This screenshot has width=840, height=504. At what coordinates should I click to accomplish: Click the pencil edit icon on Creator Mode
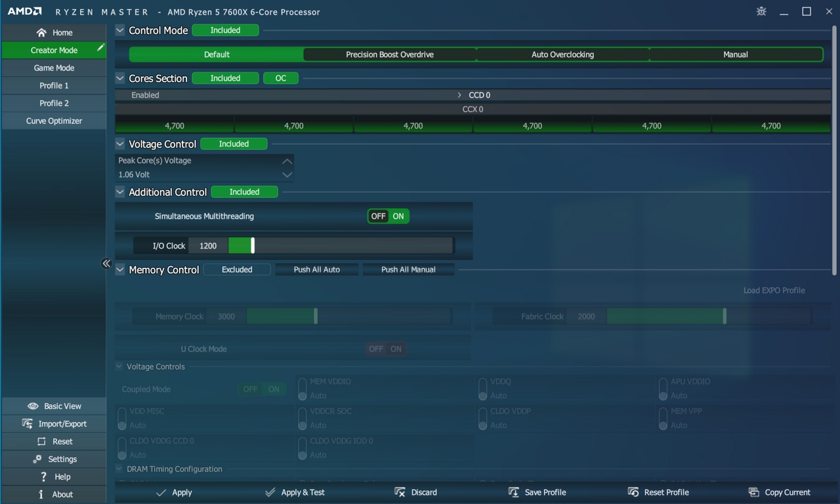100,47
